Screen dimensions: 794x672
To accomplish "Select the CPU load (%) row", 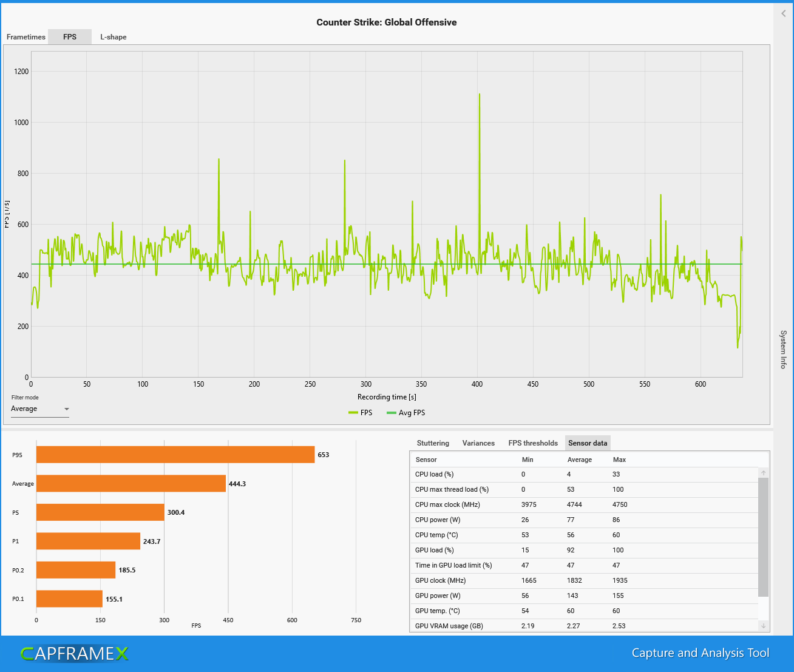I will 584,475.
